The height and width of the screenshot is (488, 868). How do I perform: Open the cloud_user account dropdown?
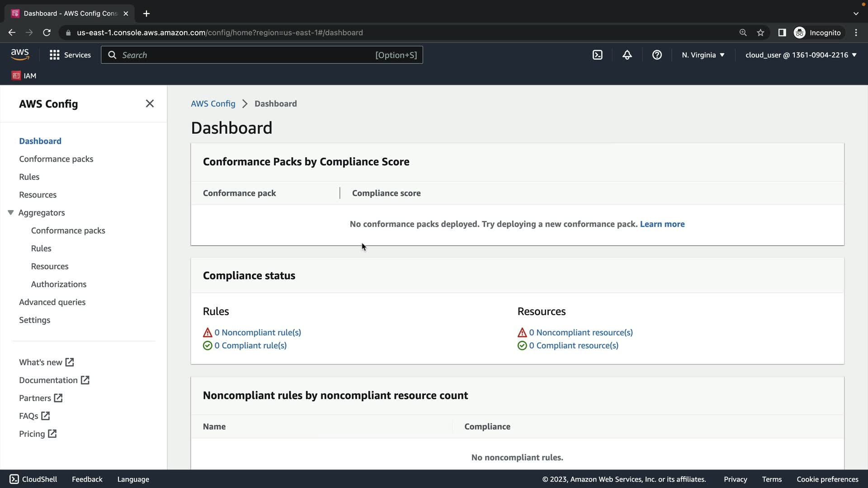(801, 55)
